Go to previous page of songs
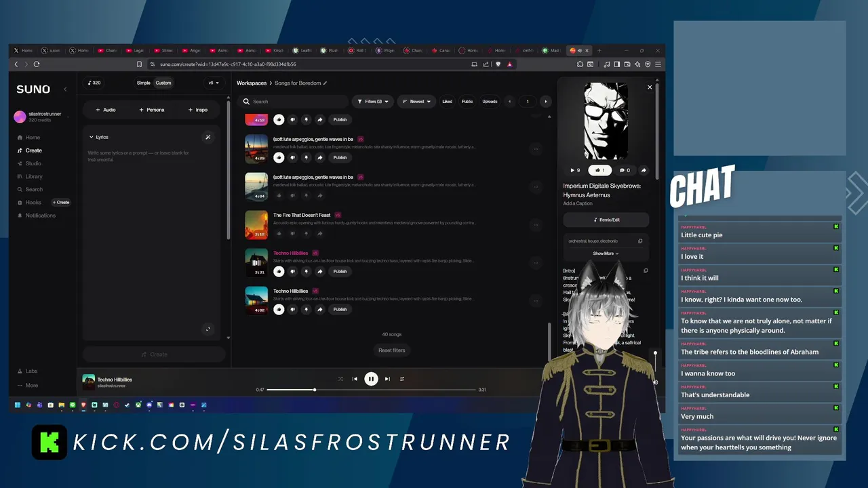Image resolution: width=868 pixels, height=488 pixels. tap(510, 102)
